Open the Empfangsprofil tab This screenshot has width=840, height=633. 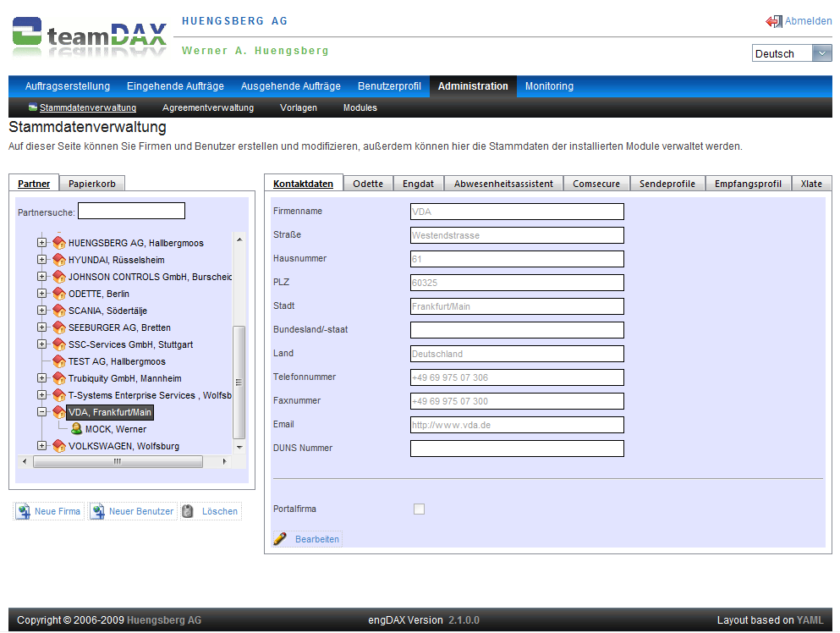(x=748, y=184)
